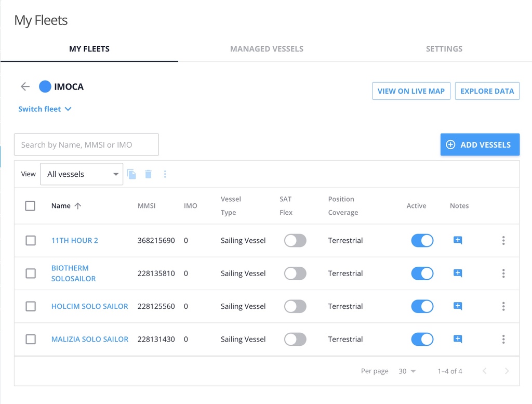Open more options menu in the View toolbar
The height and width of the screenshot is (404, 532).
[165, 174]
